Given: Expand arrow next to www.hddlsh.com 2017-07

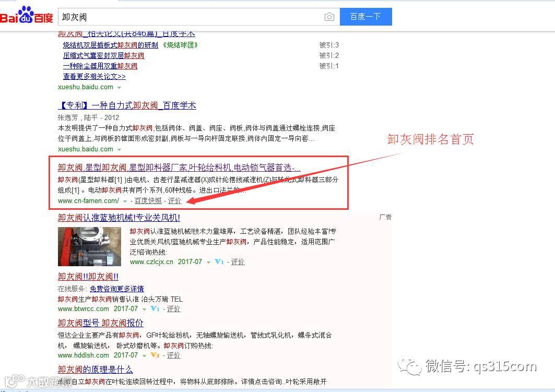Looking at the screenshot, I should click(x=144, y=355).
